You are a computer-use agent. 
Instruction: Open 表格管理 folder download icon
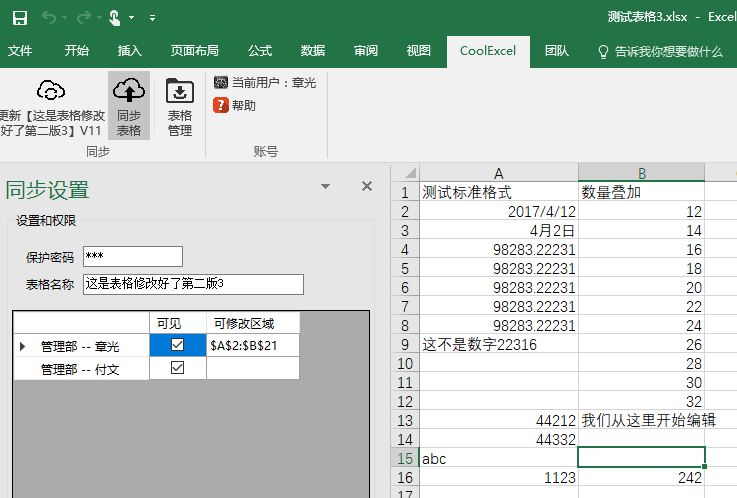click(179, 92)
